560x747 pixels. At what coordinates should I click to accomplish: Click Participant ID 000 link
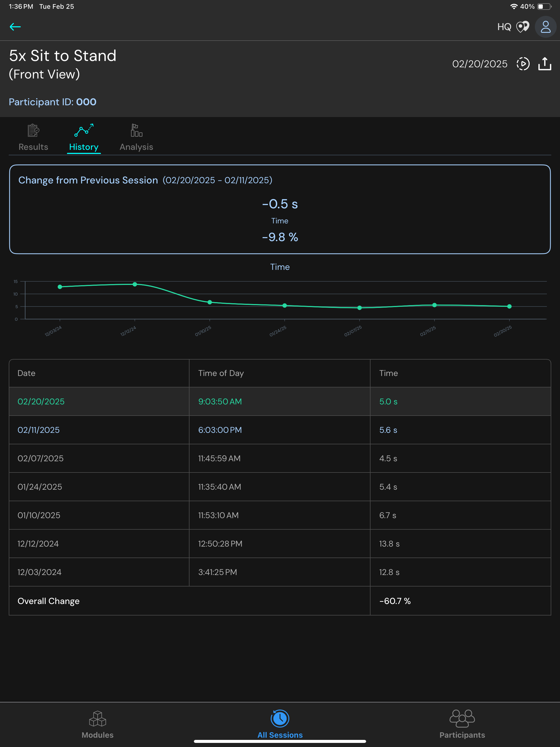pyautogui.click(x=52, y=102)
